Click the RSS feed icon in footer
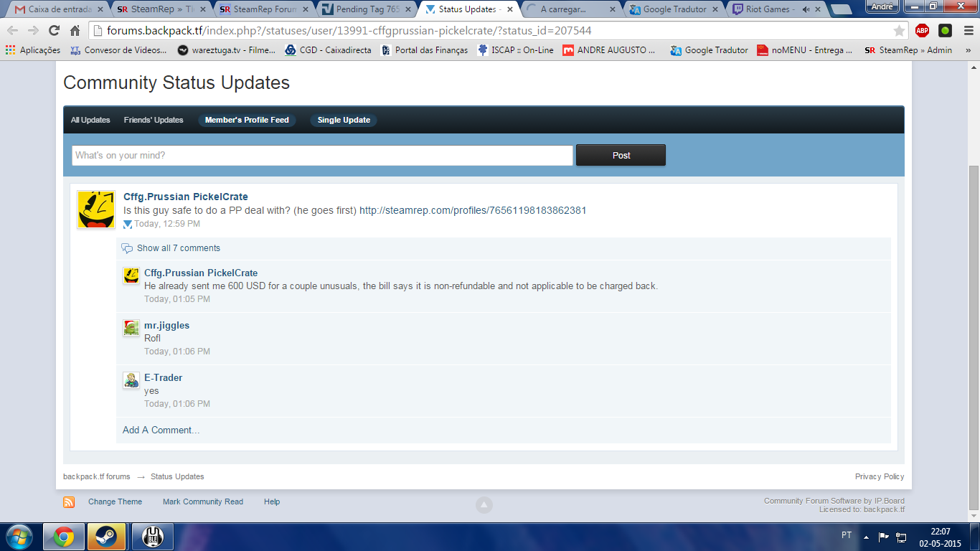Screen dimensions: 980x551 pos(69,502)
